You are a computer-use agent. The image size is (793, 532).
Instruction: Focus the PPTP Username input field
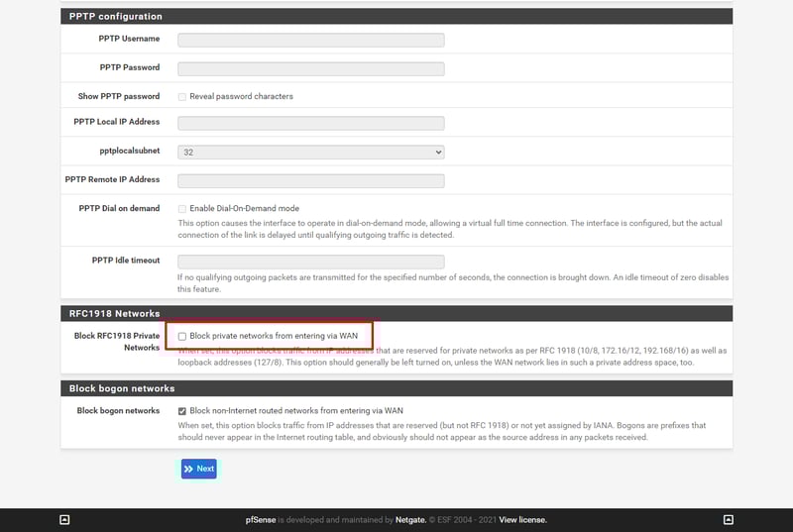[310, 40]
